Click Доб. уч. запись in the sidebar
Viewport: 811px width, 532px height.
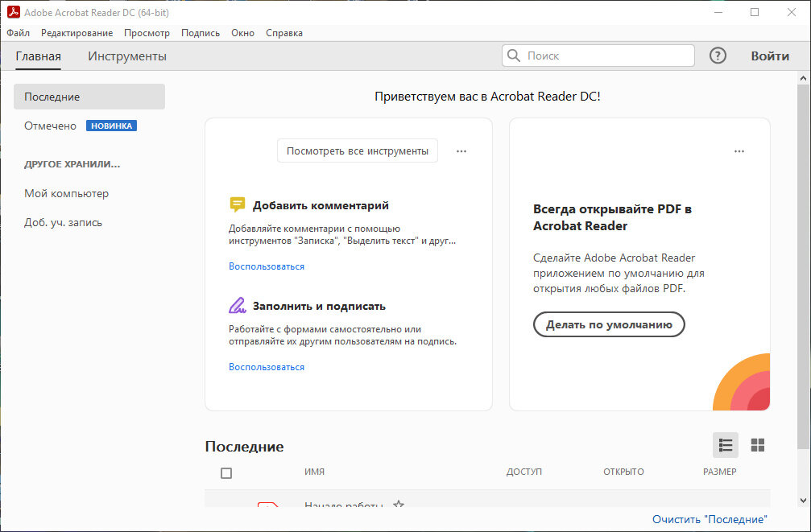[63, 222]
